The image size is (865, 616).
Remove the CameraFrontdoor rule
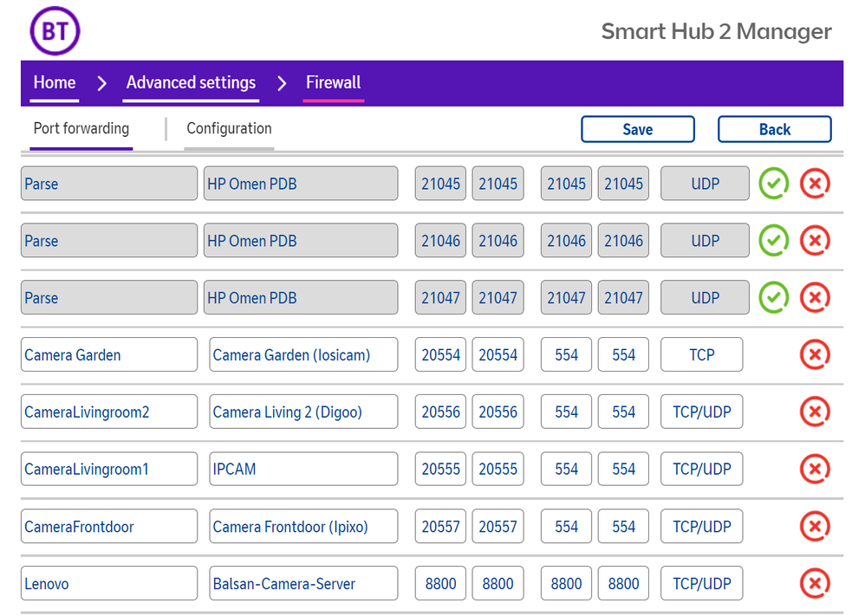pos(814,526)
